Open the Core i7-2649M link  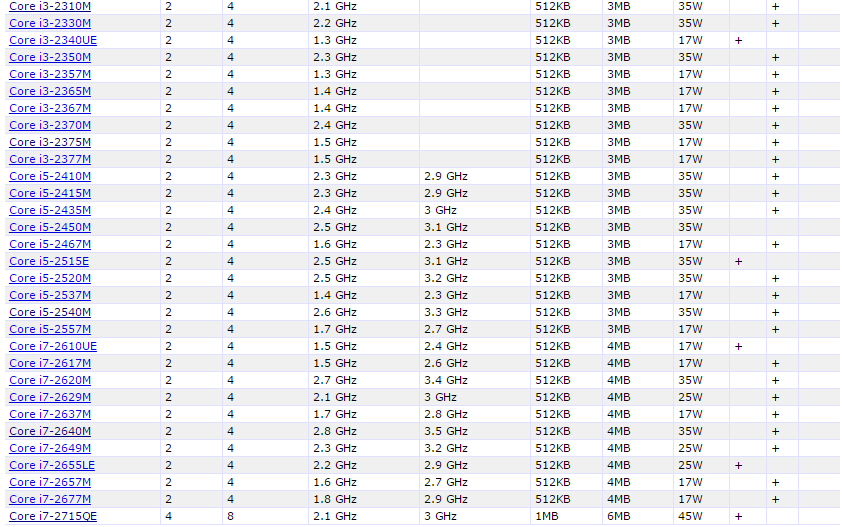click(50, 449)
